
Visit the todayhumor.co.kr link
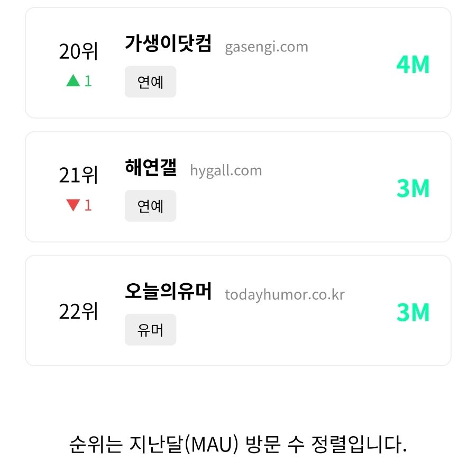285,294
